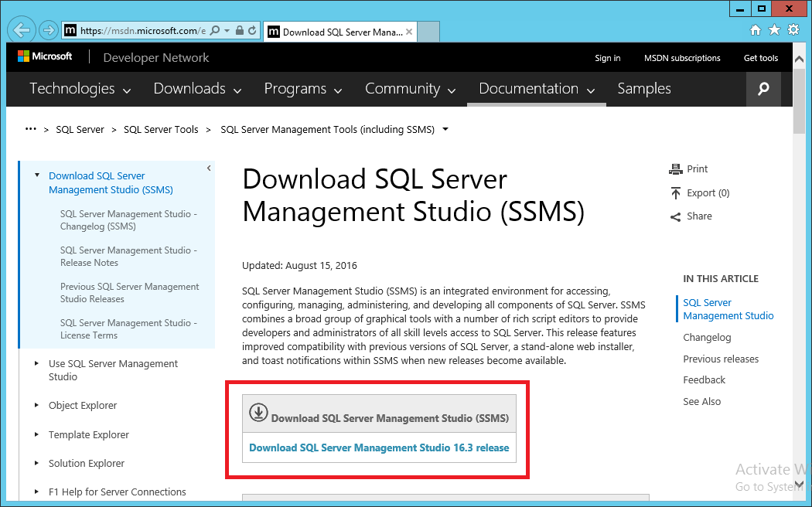Screen dimensions: 812x507
Task: Click the Print icon
Action: click(x=676, y=169)
